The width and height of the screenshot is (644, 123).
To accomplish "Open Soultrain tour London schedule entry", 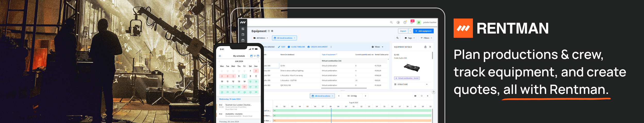I will 238,107.
